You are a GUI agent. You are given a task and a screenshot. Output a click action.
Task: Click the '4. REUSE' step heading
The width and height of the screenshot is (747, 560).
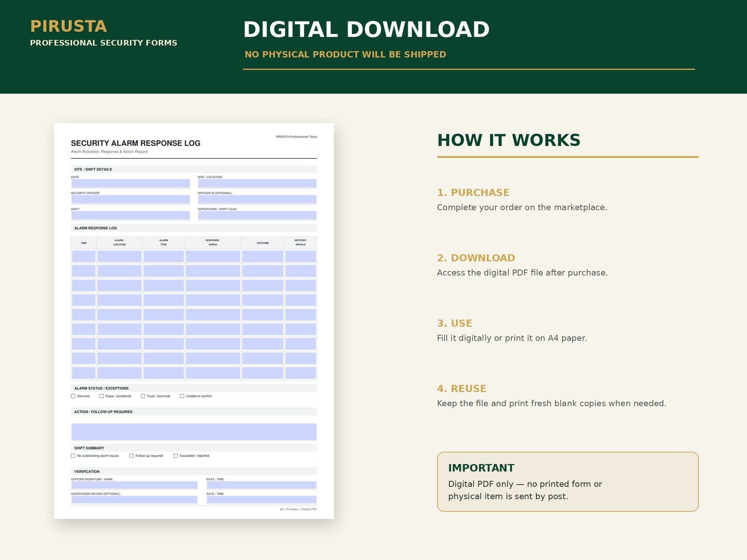[x=462, y=389]
